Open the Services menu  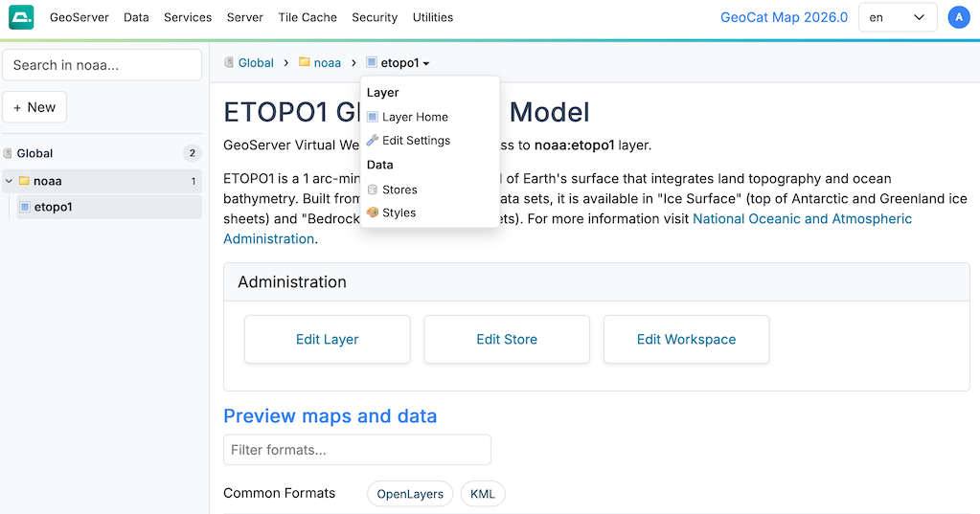point(188,17)
